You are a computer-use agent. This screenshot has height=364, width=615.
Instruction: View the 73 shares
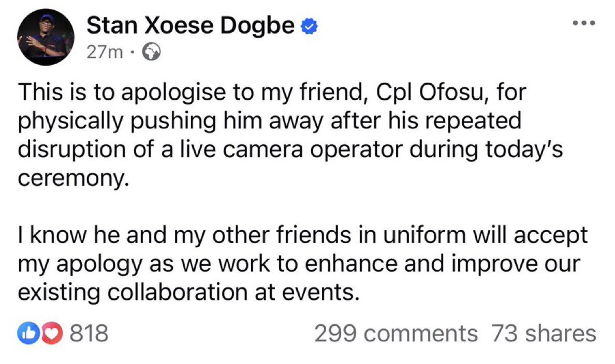click(544, 334)
